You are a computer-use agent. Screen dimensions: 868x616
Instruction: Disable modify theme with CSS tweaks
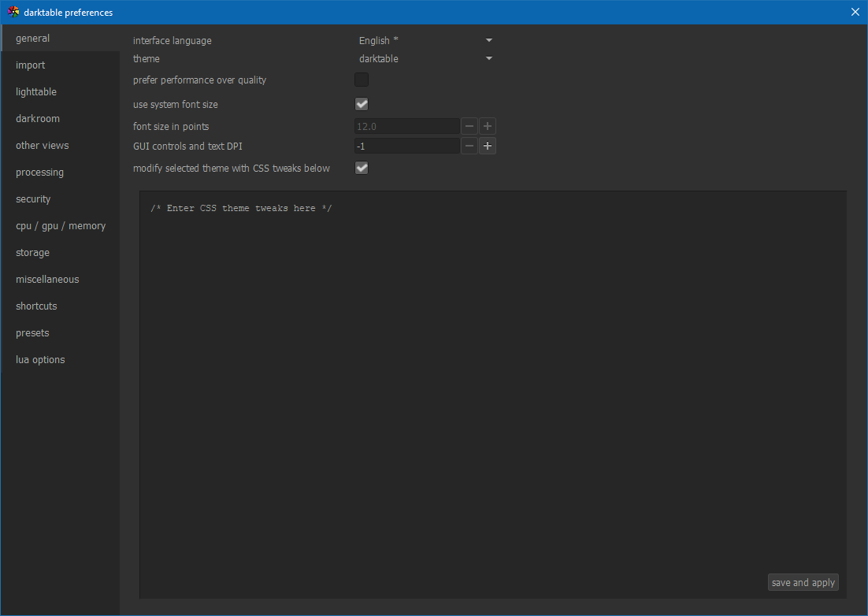362,168
